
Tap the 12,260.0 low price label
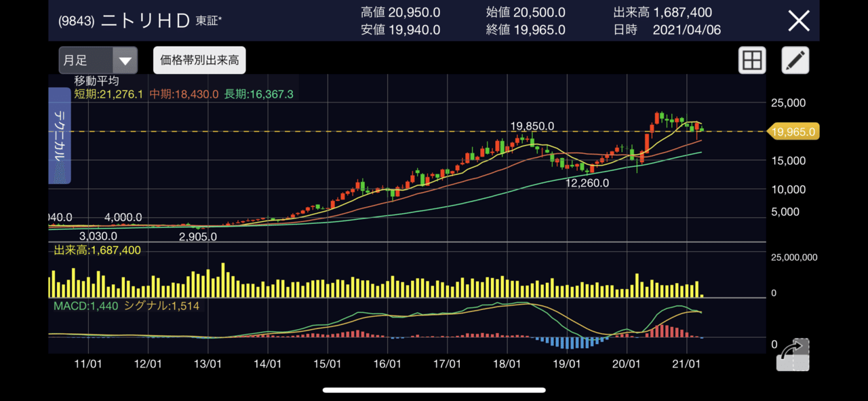click(587, 183)
